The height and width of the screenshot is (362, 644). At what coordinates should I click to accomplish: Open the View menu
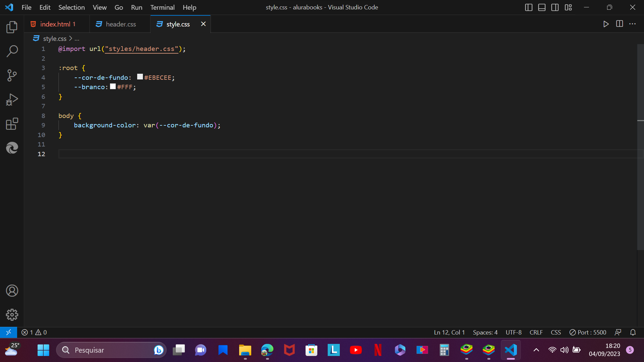100,7
